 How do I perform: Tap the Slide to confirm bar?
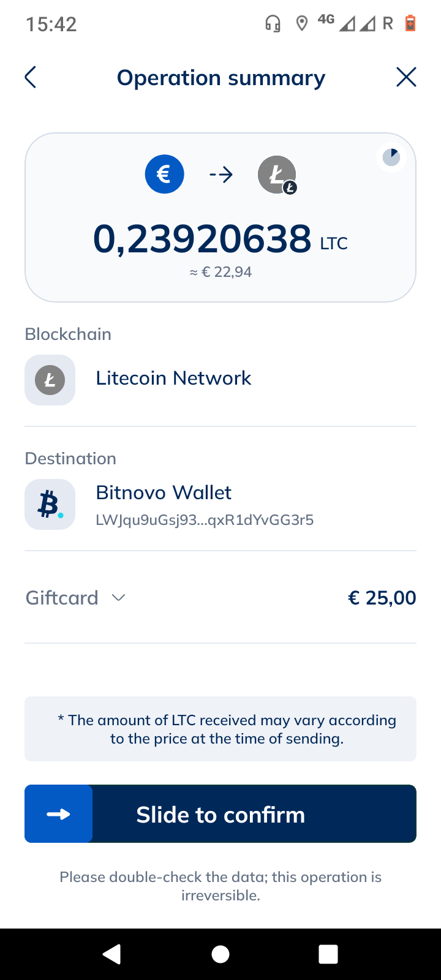[x=221, y=814]
